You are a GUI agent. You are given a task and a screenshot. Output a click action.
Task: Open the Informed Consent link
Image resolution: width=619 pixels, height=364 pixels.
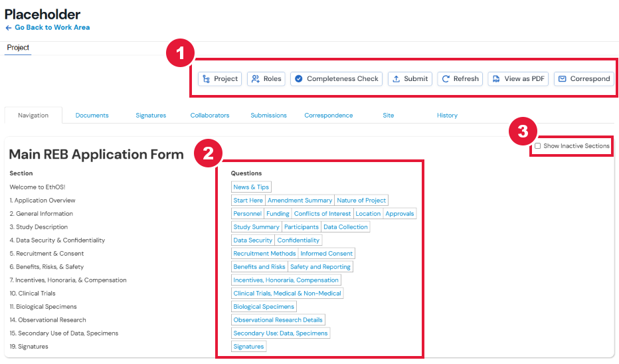tap(327, 254)
